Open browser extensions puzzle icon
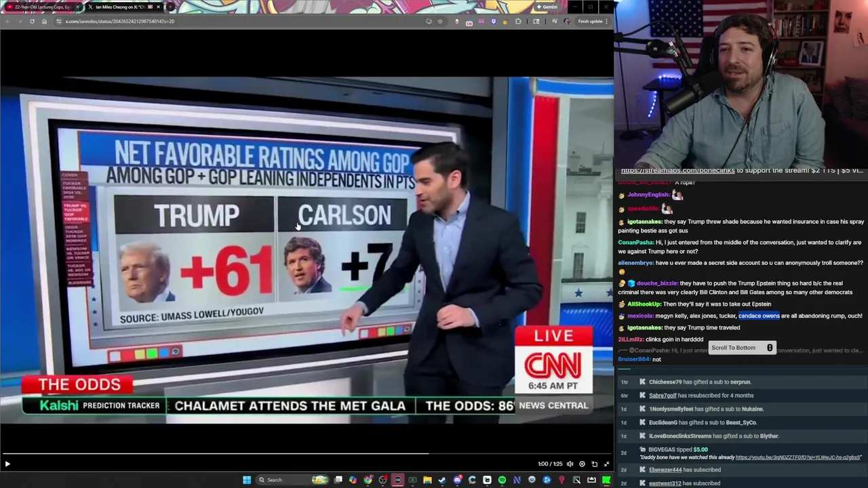The width and height of the screenshot is (868, 488). pyautogui.click(x=518, y=21)
